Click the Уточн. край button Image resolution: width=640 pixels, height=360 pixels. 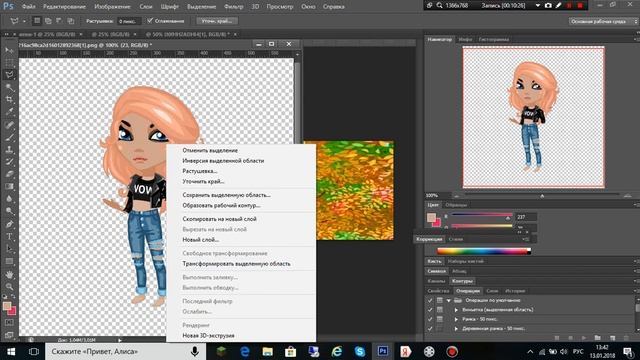click(217, 21)
